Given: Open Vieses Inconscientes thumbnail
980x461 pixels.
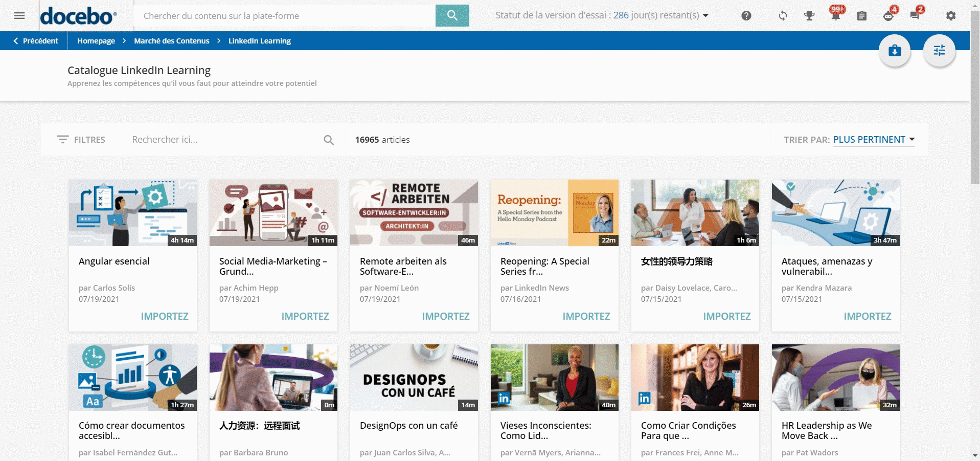Looking at the screenshot, I should click(555, 378).
